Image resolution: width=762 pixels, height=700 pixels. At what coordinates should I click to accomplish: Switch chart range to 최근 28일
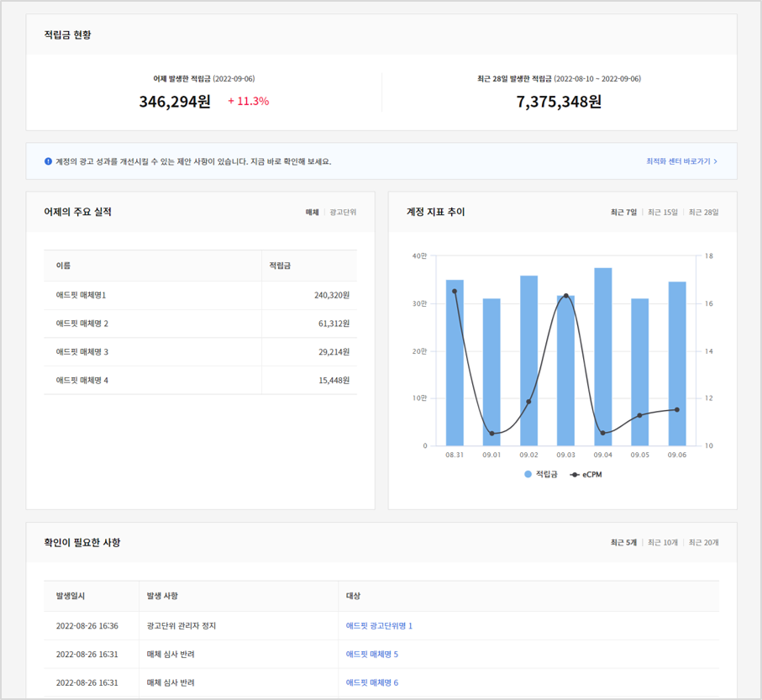click(x=704, y=213)
